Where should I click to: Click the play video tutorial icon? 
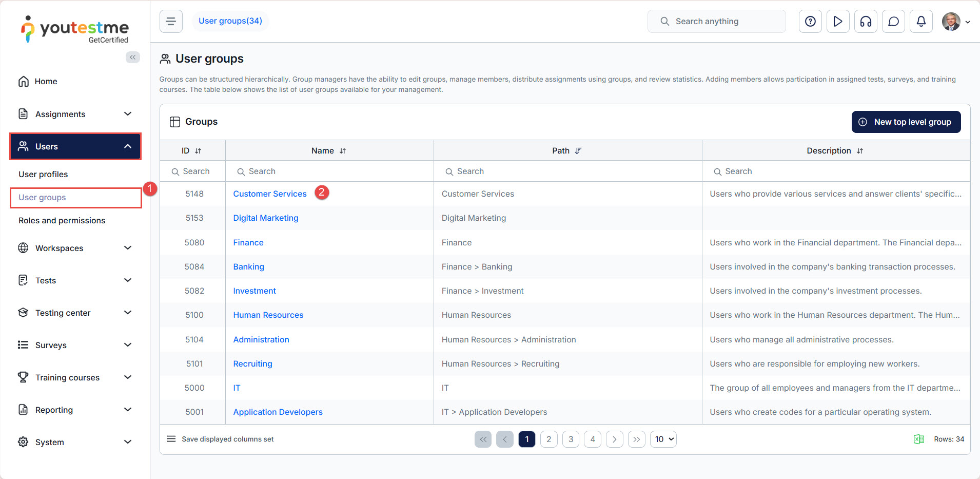(838, 22)
